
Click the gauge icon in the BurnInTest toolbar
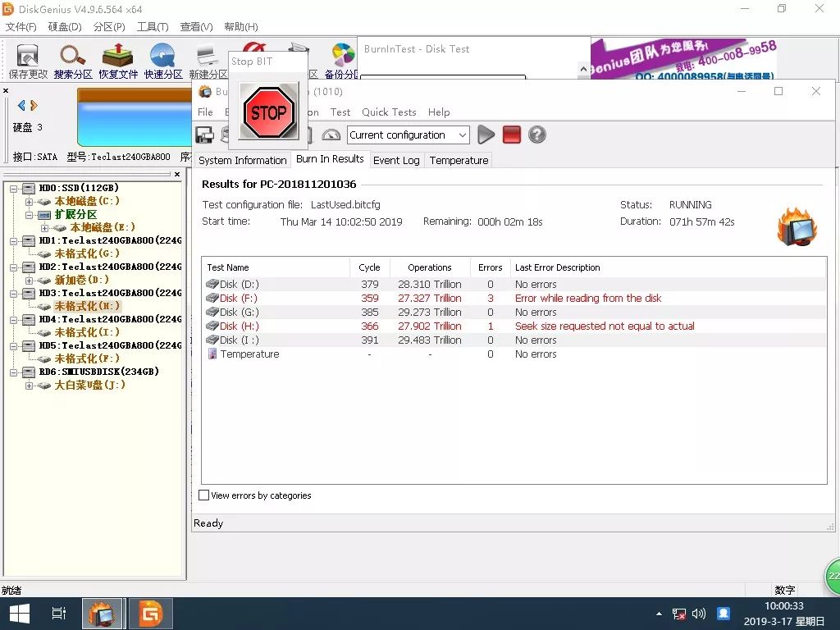[331, 135]
